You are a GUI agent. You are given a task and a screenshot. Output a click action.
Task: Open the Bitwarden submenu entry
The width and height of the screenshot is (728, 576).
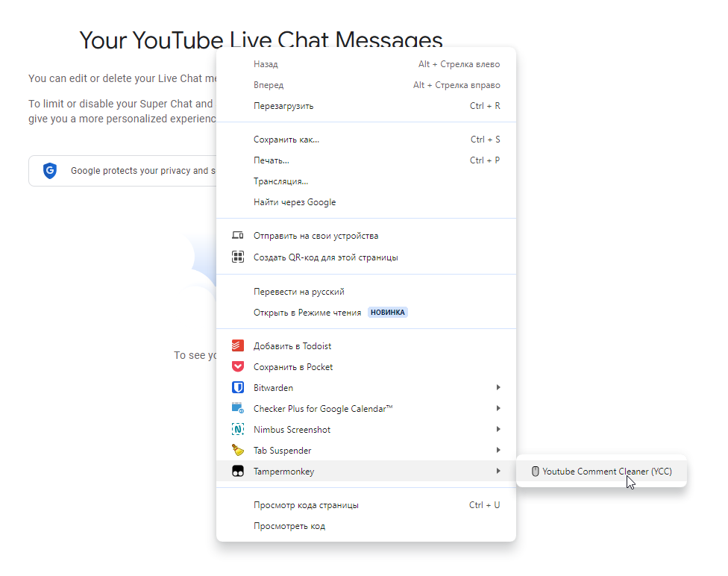click(x=365, y=388)
